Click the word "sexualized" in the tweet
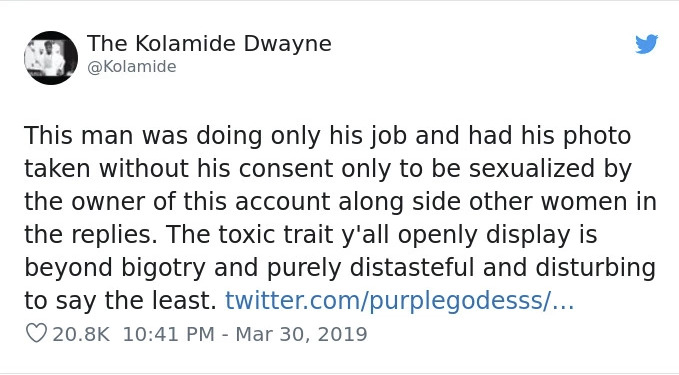The height and width of the screenshot is (375, 679). click(531, 168)
